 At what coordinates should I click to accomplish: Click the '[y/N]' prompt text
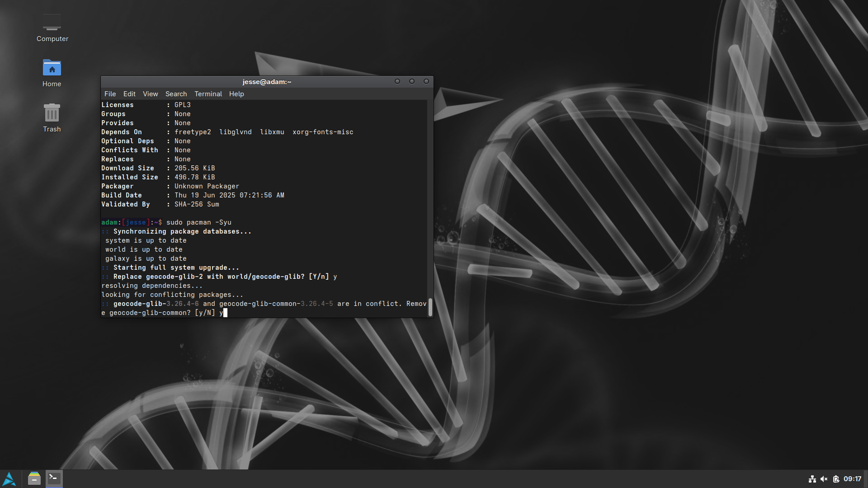pos(205,313)
